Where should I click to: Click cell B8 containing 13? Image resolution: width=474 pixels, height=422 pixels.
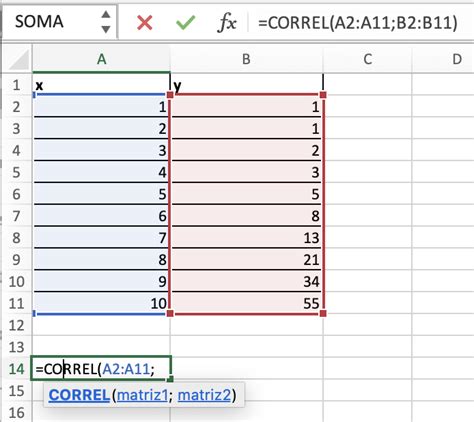click(x=246, y=238)
